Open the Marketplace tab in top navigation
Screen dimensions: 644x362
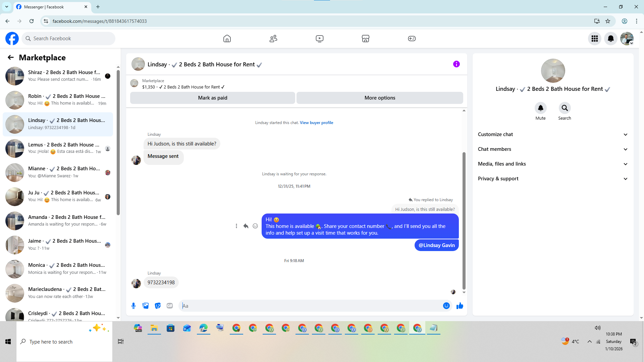point(365,39)
